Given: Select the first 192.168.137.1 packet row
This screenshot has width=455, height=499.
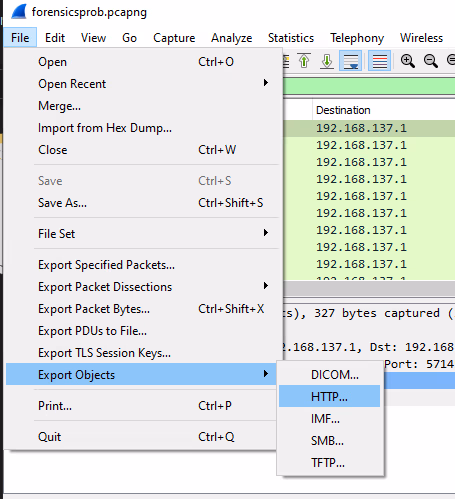Looking at the screenshot, I should click(x=369, y=128).
